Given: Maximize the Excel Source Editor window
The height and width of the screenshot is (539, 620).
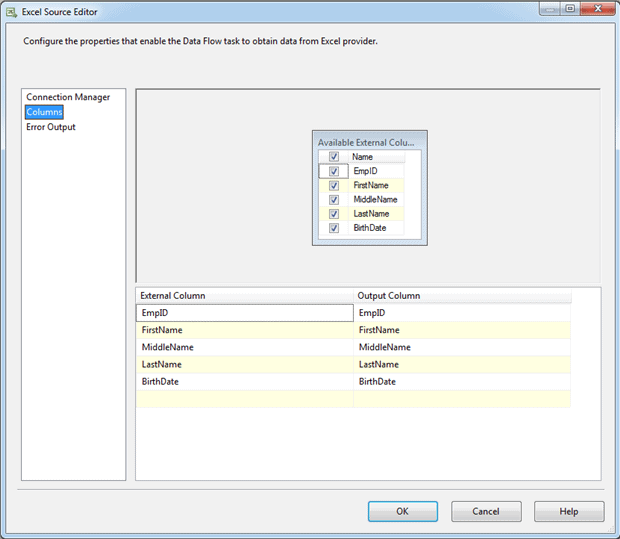Looking at the screenshot, I should 570,8.
